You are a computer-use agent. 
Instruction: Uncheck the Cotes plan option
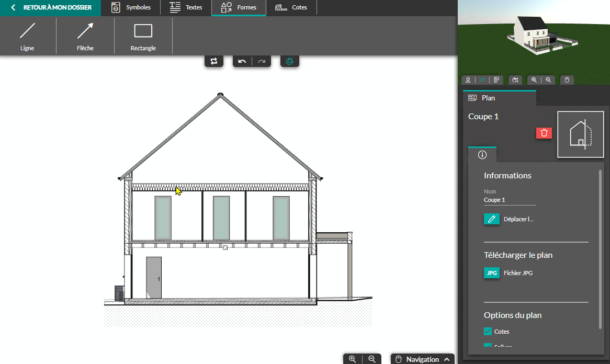tap(488, 332)
